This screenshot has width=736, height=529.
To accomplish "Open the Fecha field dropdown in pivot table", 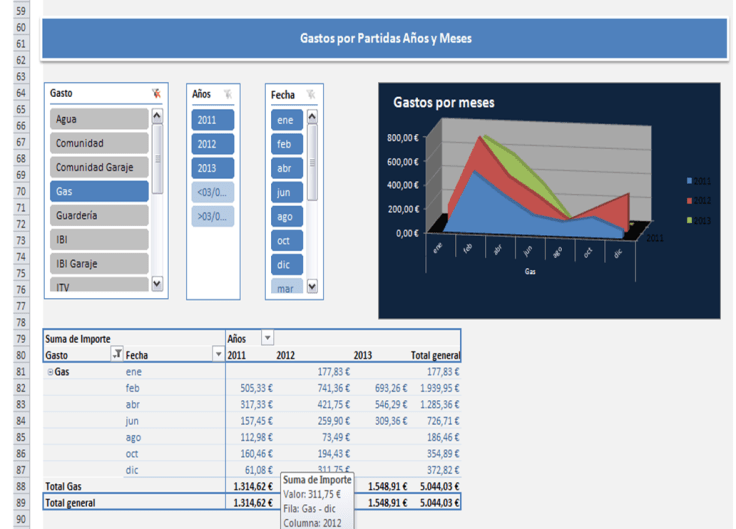I will click(218, 354).
